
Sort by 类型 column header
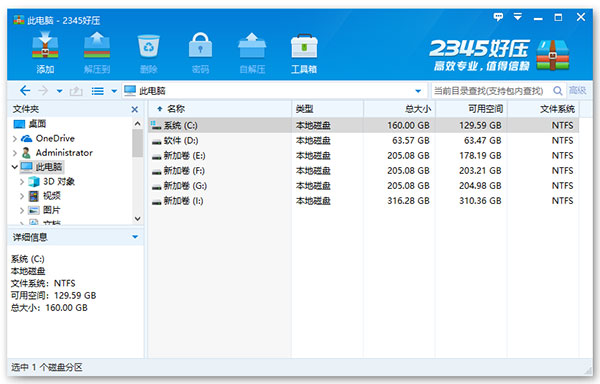tap(327, 109)
